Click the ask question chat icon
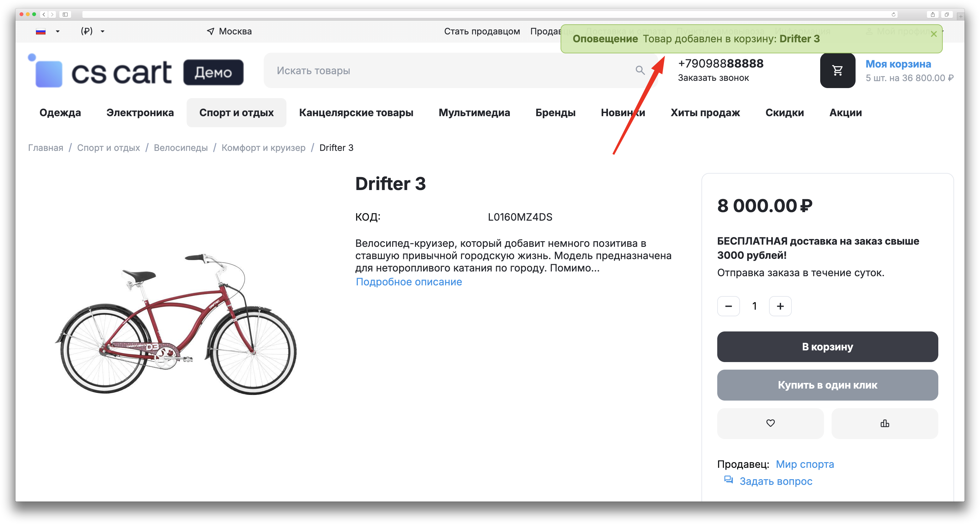This screenshot has width=980, height=524. point(728,480)
